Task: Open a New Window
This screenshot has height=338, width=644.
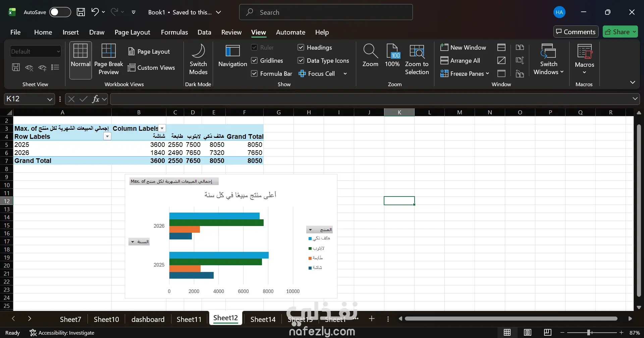Action: (463, 47)
